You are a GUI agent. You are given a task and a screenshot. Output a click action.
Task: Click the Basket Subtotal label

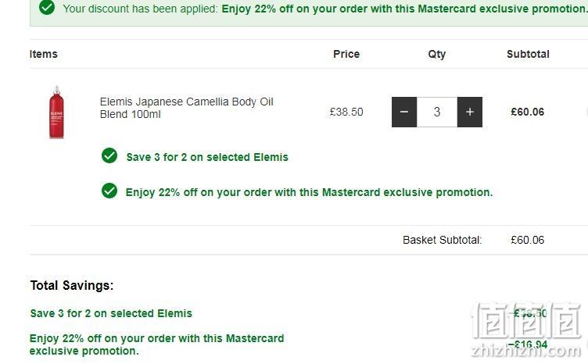pos(442,240)
